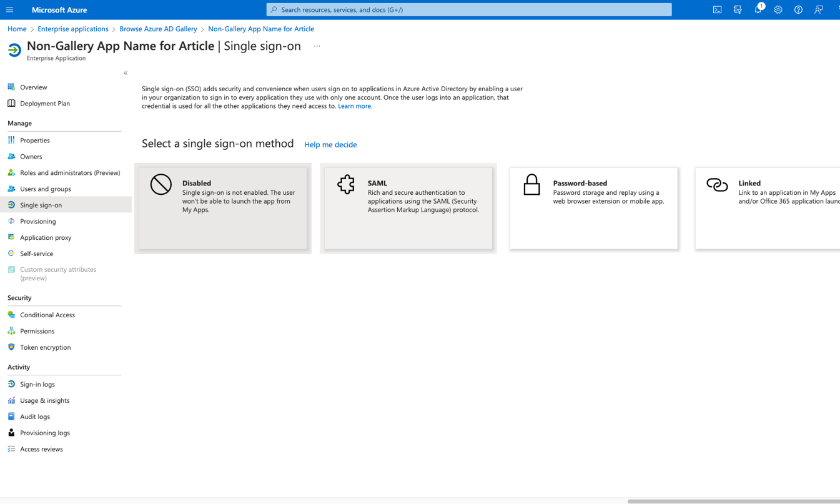Collapse the sidebar with the double chevron

point(126,73)
